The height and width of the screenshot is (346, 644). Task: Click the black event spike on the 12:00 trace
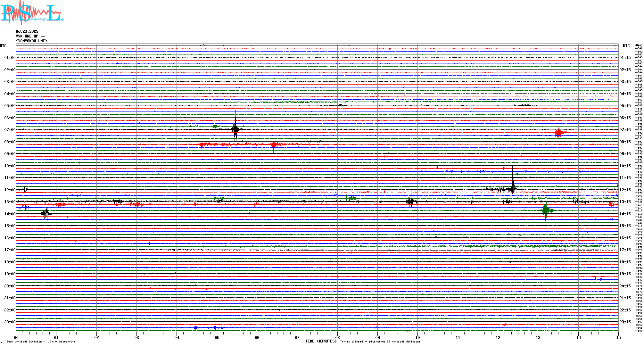pos(513,189)
